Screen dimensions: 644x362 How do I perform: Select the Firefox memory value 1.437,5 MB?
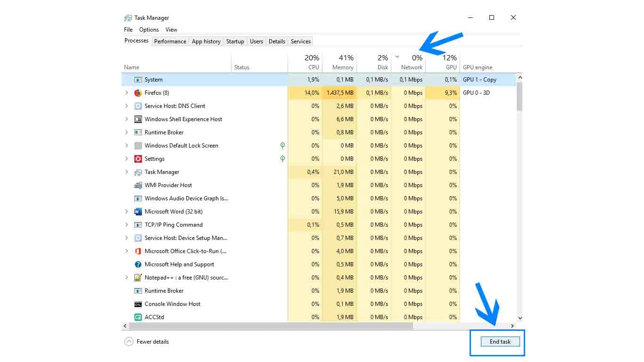tap(340, 93)
